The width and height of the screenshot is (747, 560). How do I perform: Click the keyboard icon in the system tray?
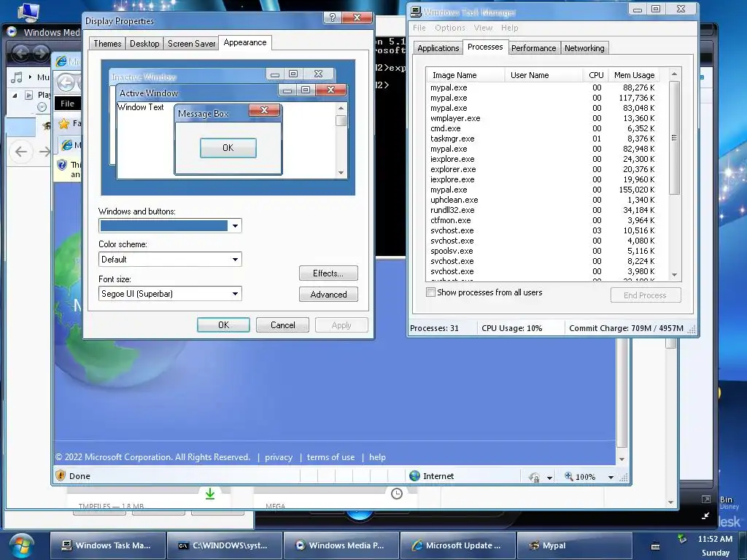pyautogui.click(x=655, y=547)
